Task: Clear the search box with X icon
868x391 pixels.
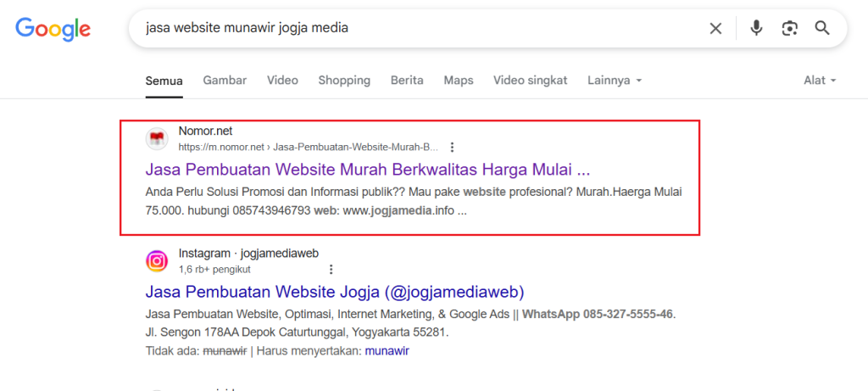Action: point(715,29)
